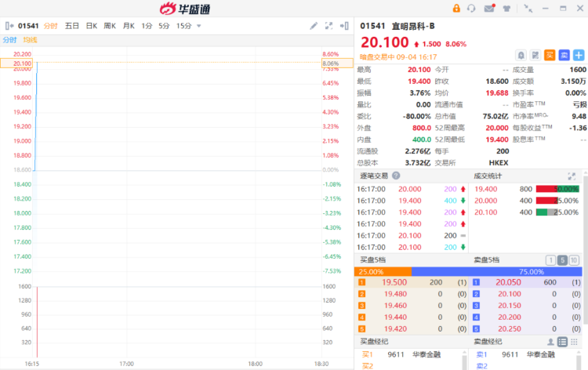The height and width of the screenshot is (370, 588).
Task: Open the mail messages icon
Action: click(489, 8)
